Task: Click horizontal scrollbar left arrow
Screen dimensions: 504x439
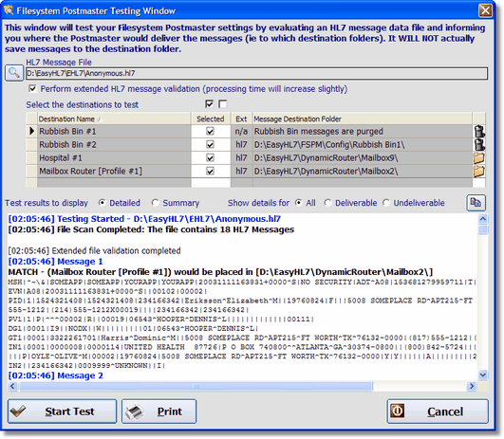Action: point(12,386)
